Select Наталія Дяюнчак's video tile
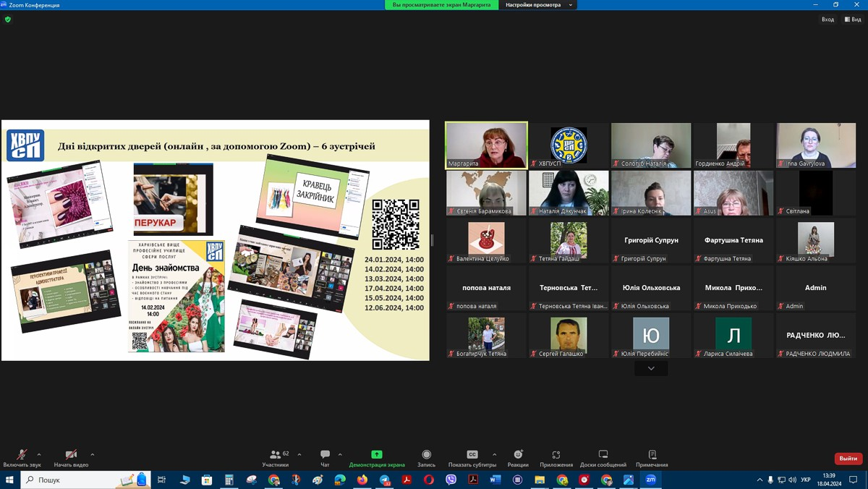 [569, 193]
